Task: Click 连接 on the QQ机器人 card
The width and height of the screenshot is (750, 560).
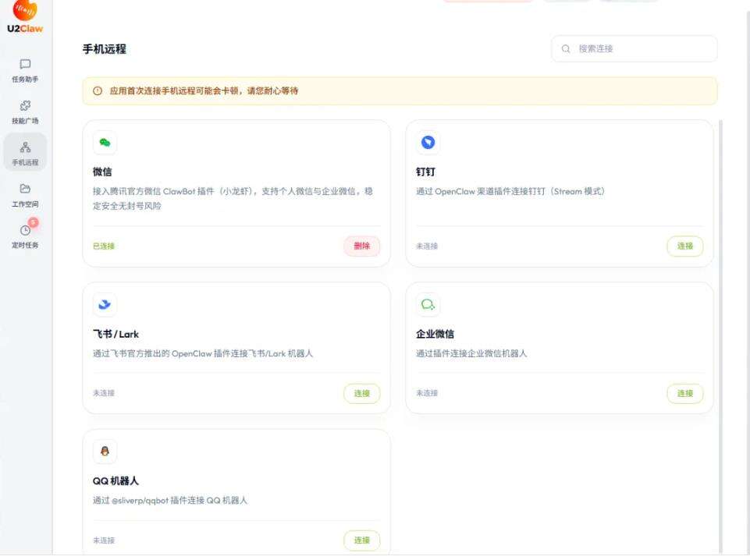Action: (361, 539)
